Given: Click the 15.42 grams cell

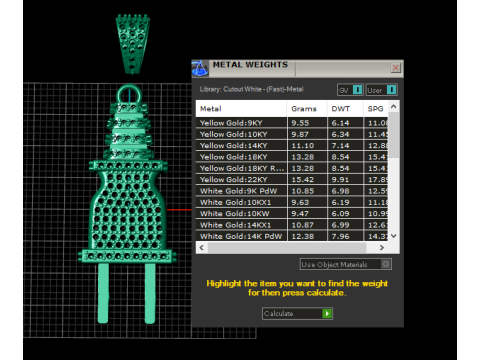Looking at the screenshot, I should point(307,179).
